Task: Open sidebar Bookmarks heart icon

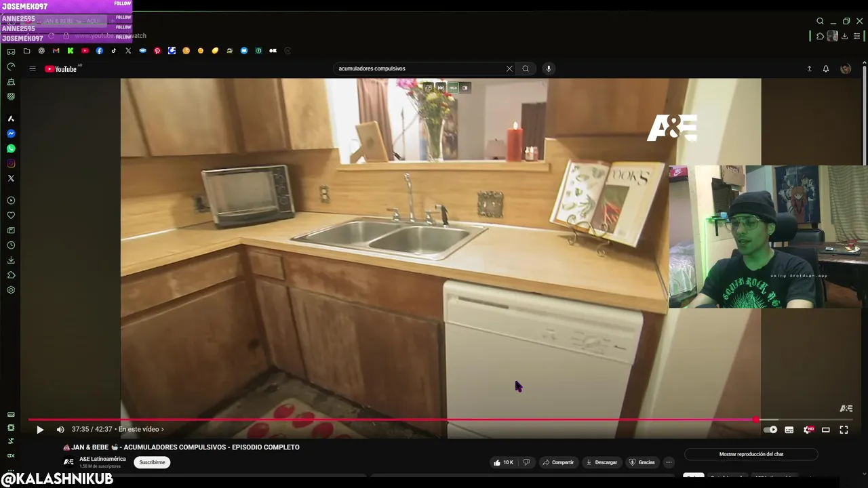Action: (11, 216)
